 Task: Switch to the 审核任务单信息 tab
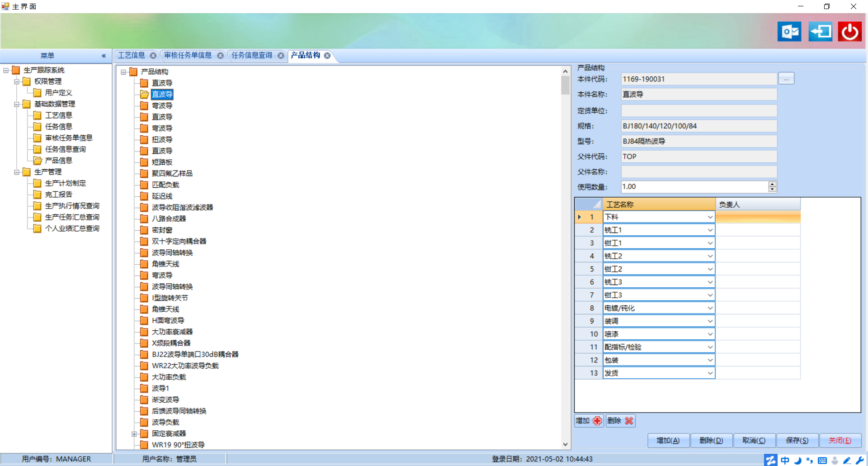pos(188,55)
